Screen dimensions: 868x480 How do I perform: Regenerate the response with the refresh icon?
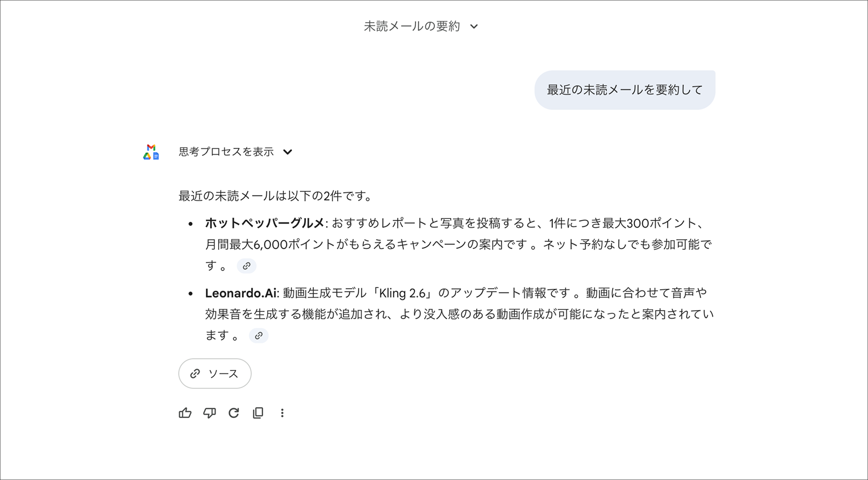[234, 413]
